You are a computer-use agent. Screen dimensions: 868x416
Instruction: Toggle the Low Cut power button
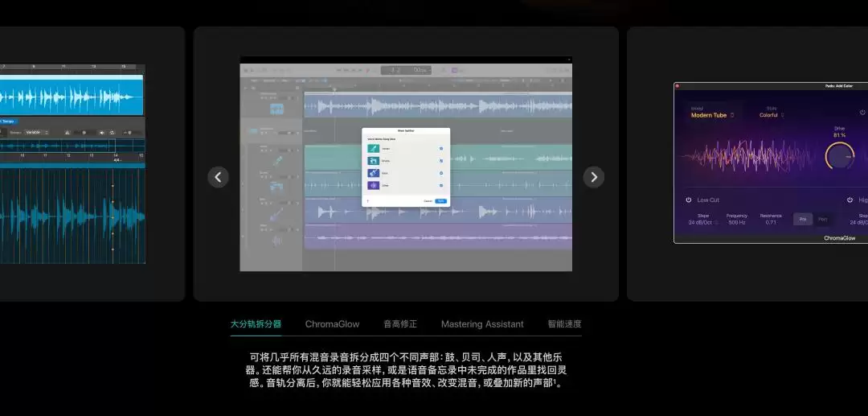click(x=689, y=200)
